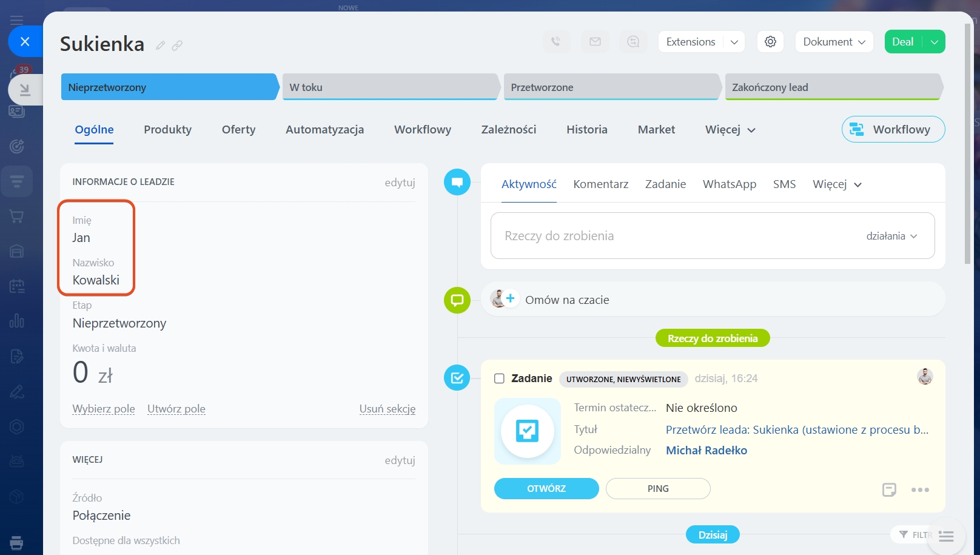Select the Komentarz activity tab
The height and width of the screenshot is (555, 980).
click(600, 184)
